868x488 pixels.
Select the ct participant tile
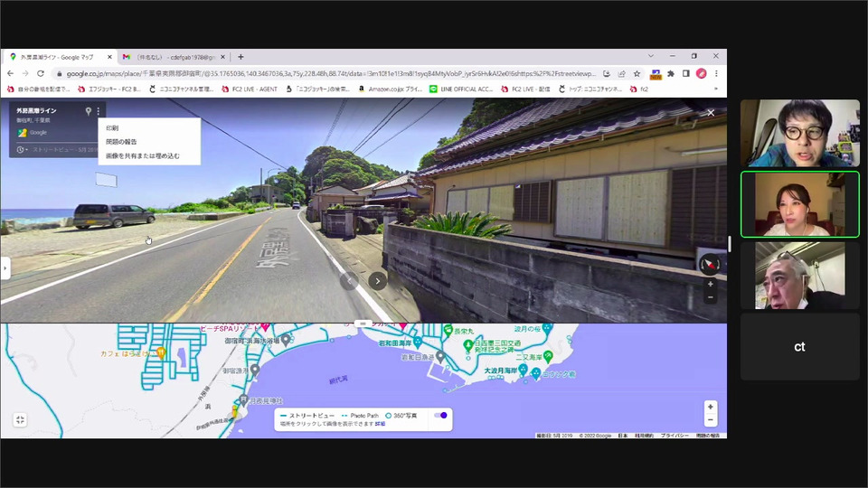(x=800, y=347)
